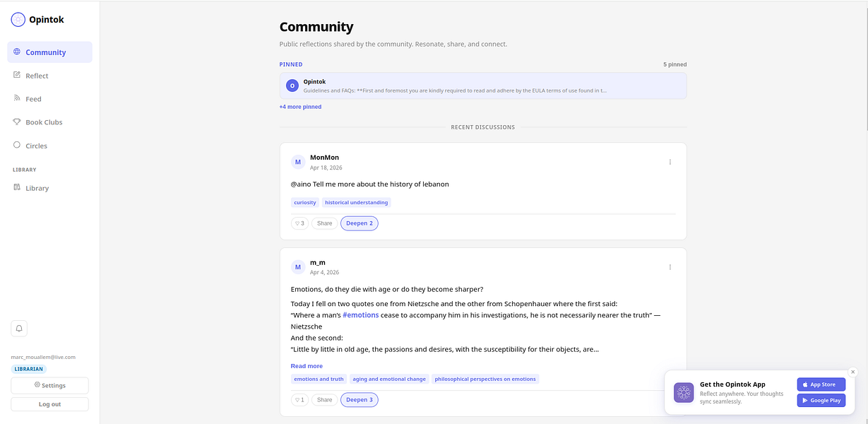Expand +4 more pinned
The height and width of the screenshot is (424, 868).
300,107
